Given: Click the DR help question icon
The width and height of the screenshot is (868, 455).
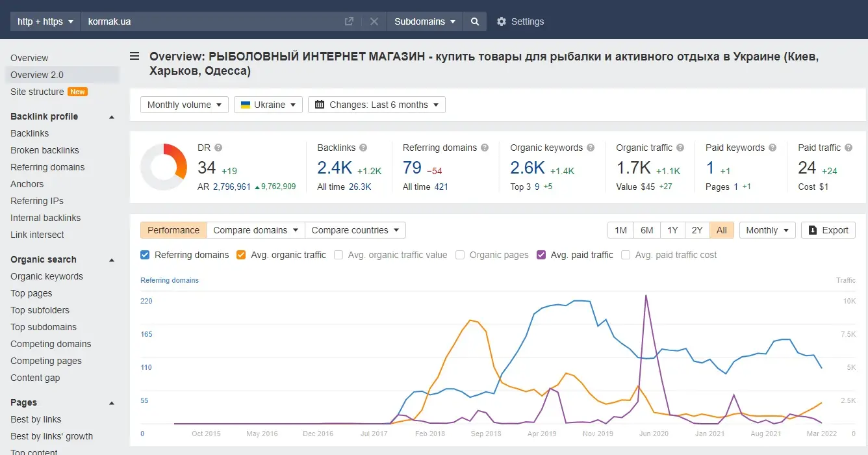Looking at the screenshot, I should [x=218, y=148].
